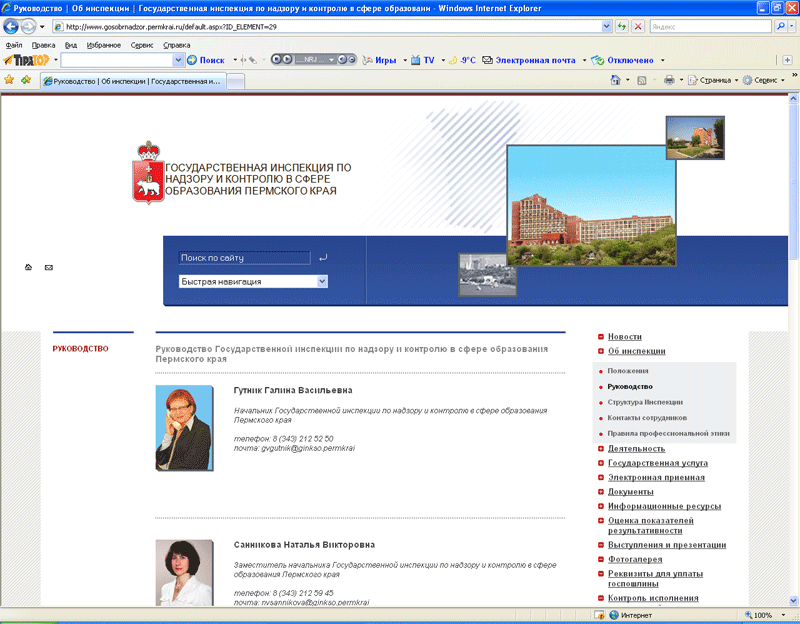Click the browser Forward arrow button
This screenshot has width=800, height=624.
(29, 26)
